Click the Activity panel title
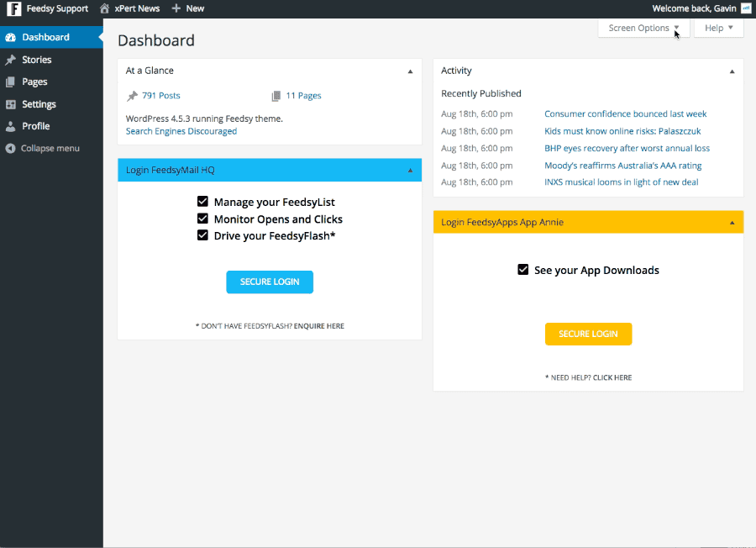 pos(456,71)
